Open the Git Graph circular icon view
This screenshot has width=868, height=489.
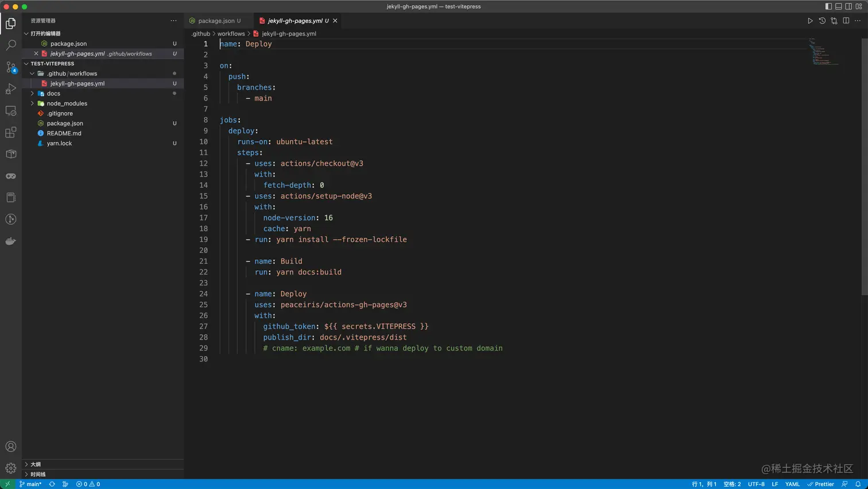10,219
